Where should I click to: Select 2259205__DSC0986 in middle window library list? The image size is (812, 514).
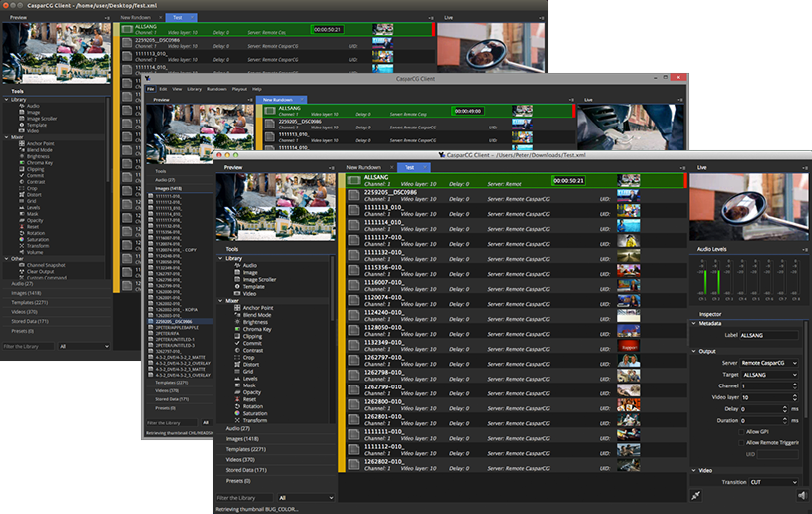180,322
